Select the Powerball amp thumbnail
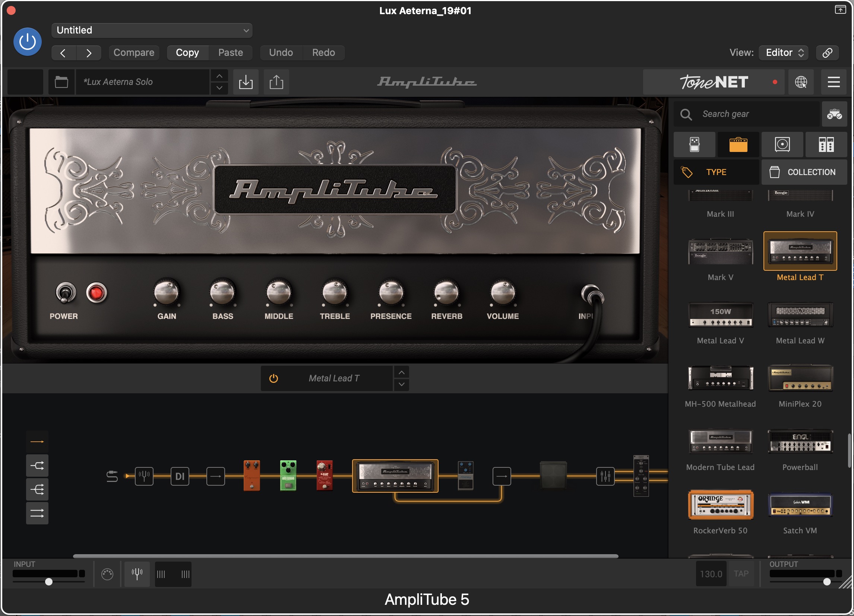The height and width of the screenshot is (616, 854). point(800,441)
